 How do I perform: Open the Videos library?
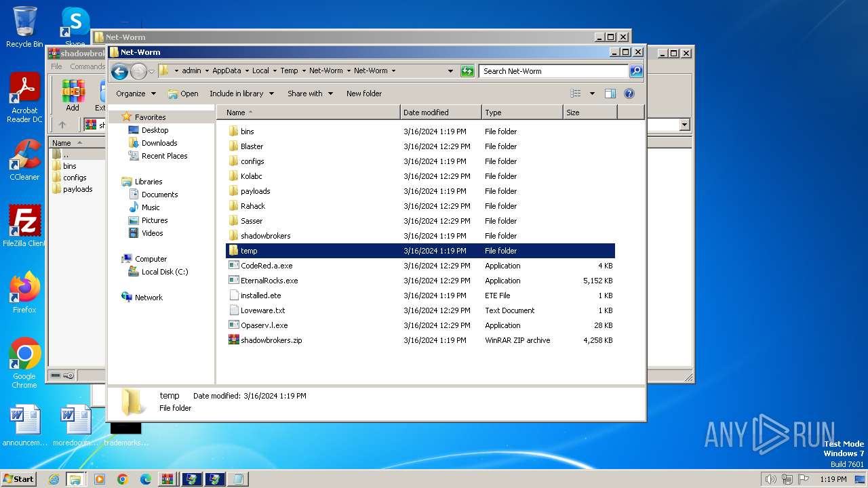(x=152, y=233)
